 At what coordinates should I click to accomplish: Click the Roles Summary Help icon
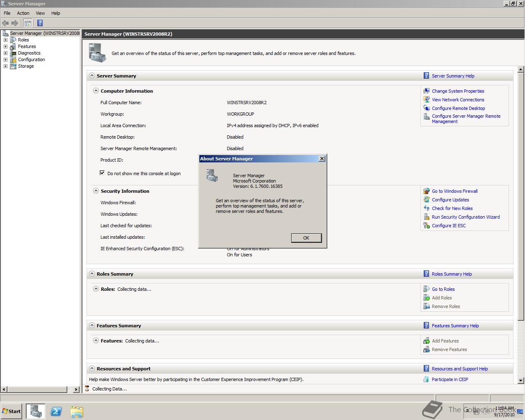coord(427,274)
